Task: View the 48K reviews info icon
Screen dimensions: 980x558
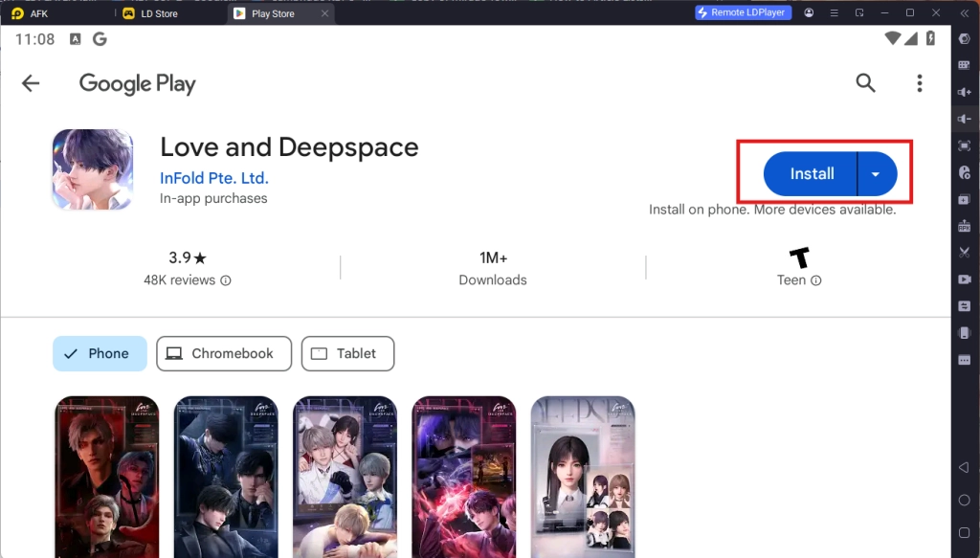Action: point(226,280)
